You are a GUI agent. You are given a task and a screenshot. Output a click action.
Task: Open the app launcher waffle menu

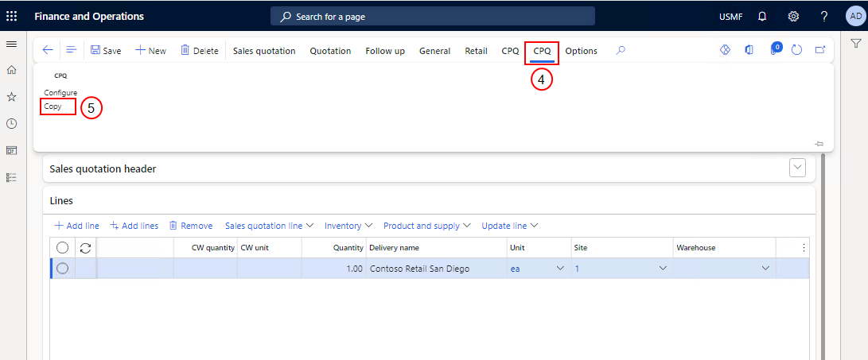12,16
